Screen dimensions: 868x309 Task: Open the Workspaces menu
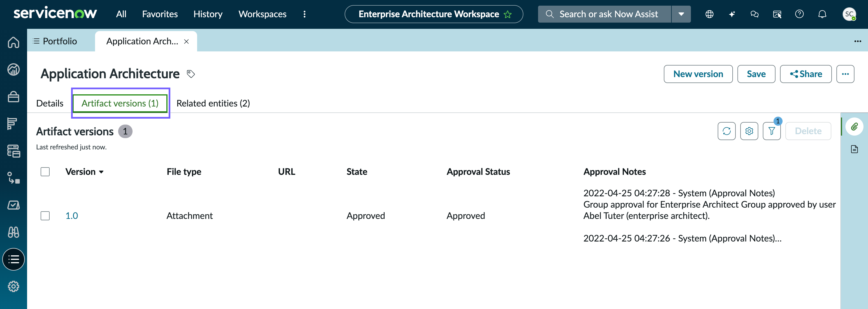tap(263, 14)
